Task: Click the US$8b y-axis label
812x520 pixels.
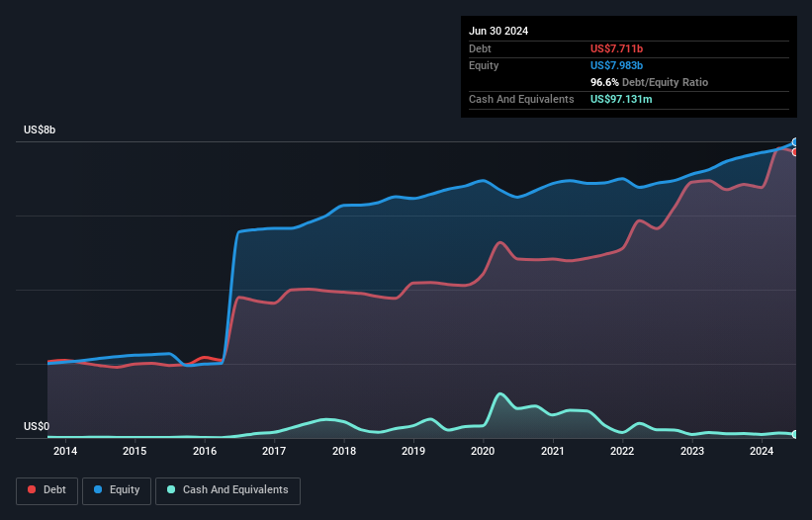Action: tap(40, 130)
